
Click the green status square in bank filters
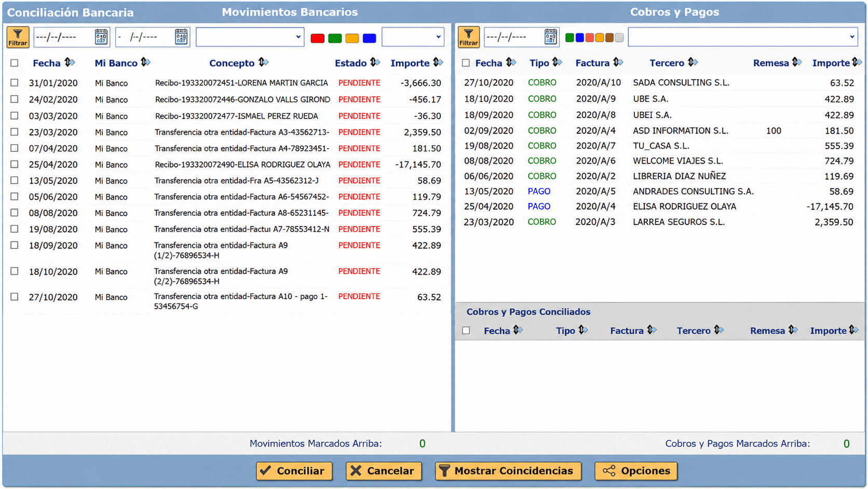click(335, 38)
